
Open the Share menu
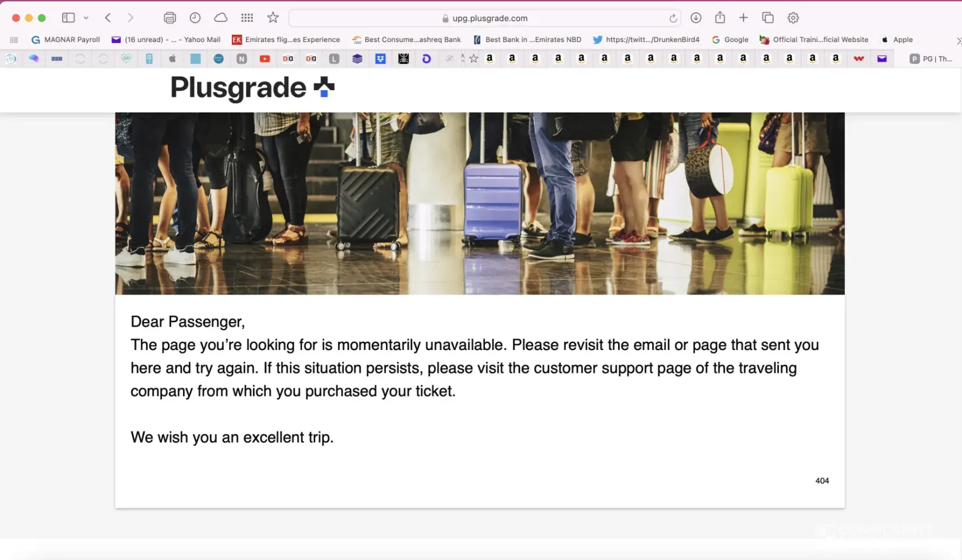720,18
